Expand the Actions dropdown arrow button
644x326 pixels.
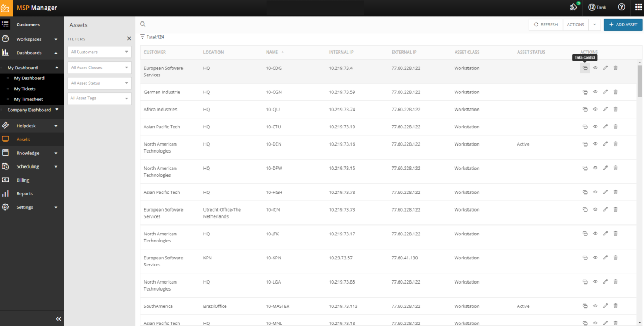click(594, 25)
